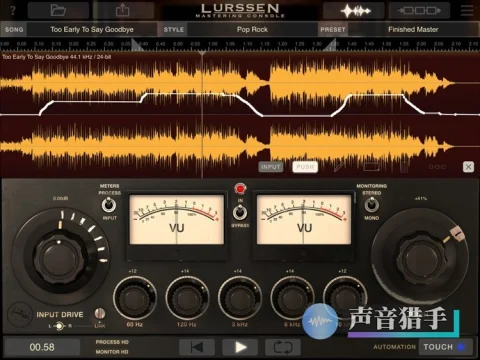Toggle the waveform view icon
This screenshot has height=360, width=480.
[x=355, y=11]
